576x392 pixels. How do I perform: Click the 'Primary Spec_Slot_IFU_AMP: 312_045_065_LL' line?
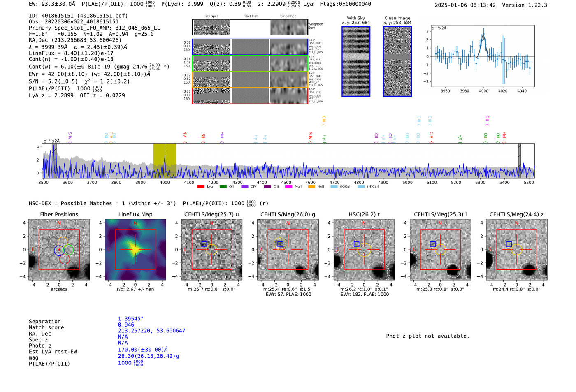coord(95,28)
